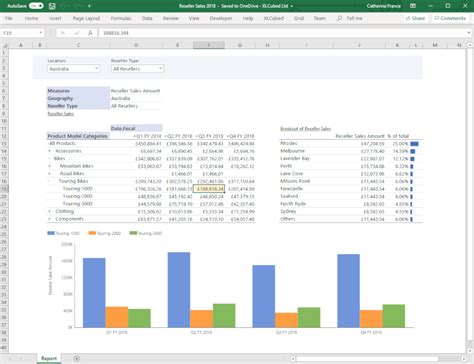Image resolution: width=474 pixels, height=364 pixels.
Task: Open the ribbon display options icon
Action: (413, 6)
